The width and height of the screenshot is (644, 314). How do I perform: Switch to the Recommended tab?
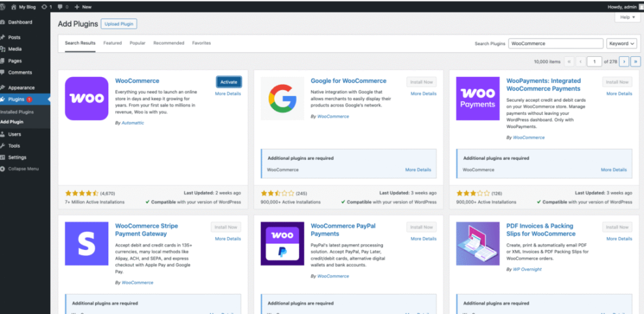tap(169, 43)
